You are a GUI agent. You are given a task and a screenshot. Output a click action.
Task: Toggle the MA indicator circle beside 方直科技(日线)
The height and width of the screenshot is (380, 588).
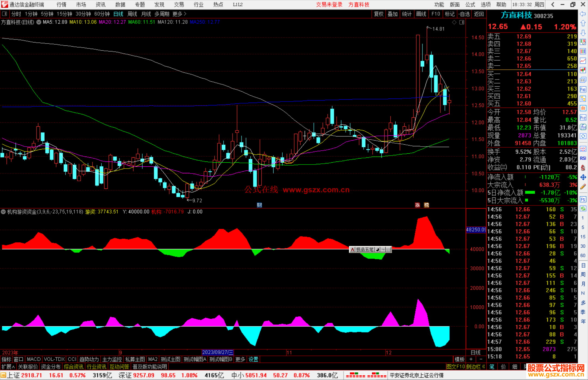point(39,22)
